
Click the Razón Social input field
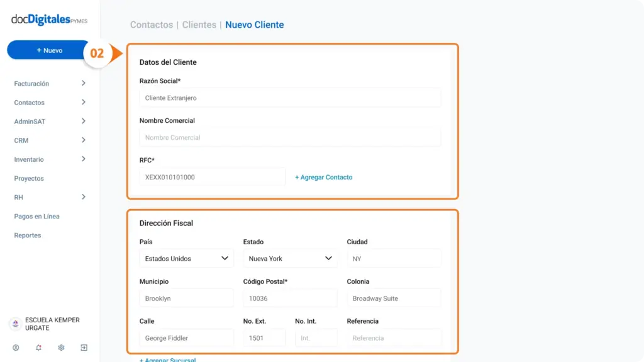point(290,98)
